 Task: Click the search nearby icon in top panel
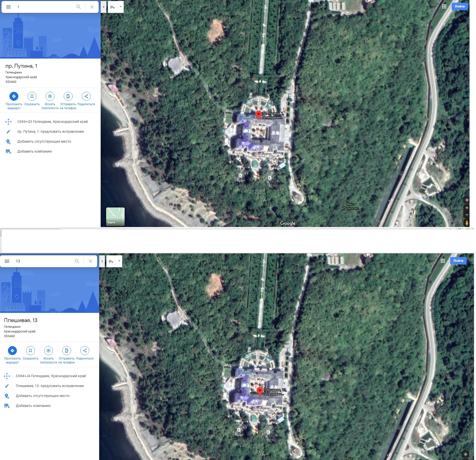(x=50, y=96)
